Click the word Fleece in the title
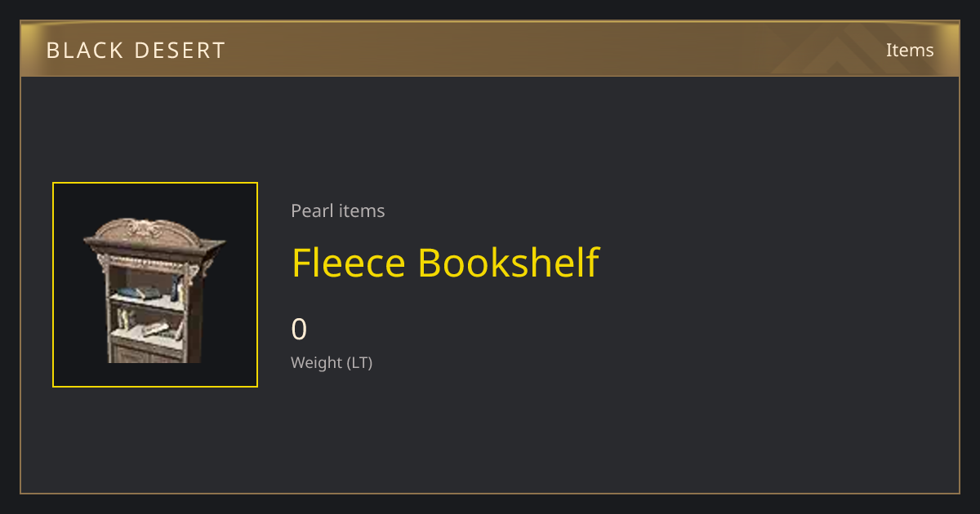The width and height of the screenshot is (980, 514). [x=349, y=263]
